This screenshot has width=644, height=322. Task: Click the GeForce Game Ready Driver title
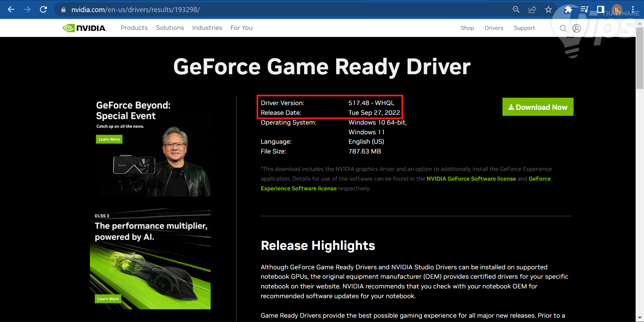(x=322, y=66)
